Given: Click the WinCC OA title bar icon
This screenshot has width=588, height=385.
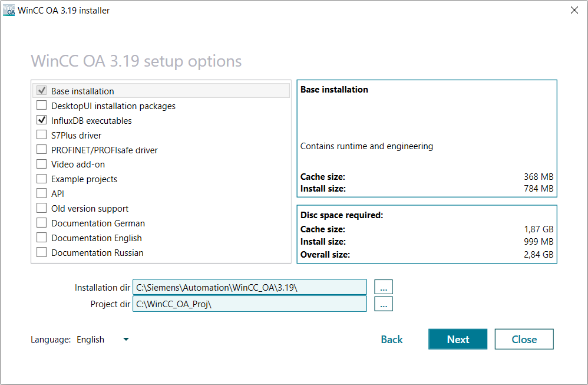Looking at the screenshot, I should coord(9,11).
